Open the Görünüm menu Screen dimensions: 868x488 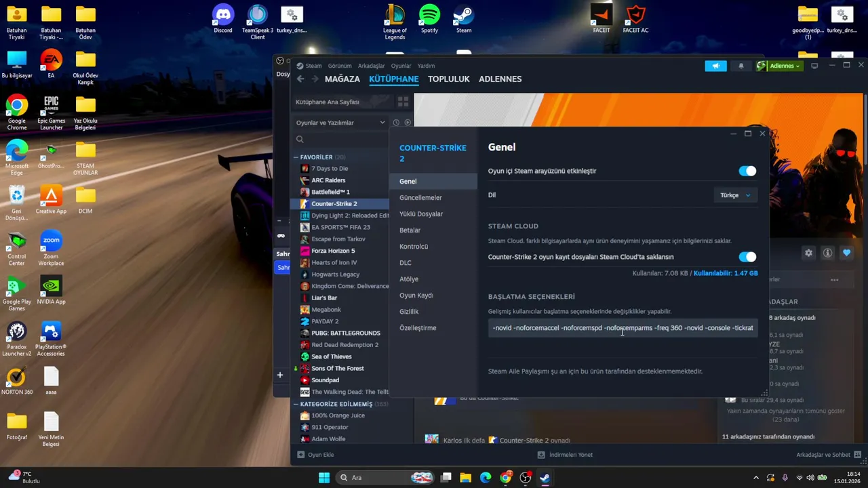tap(340, 66)
